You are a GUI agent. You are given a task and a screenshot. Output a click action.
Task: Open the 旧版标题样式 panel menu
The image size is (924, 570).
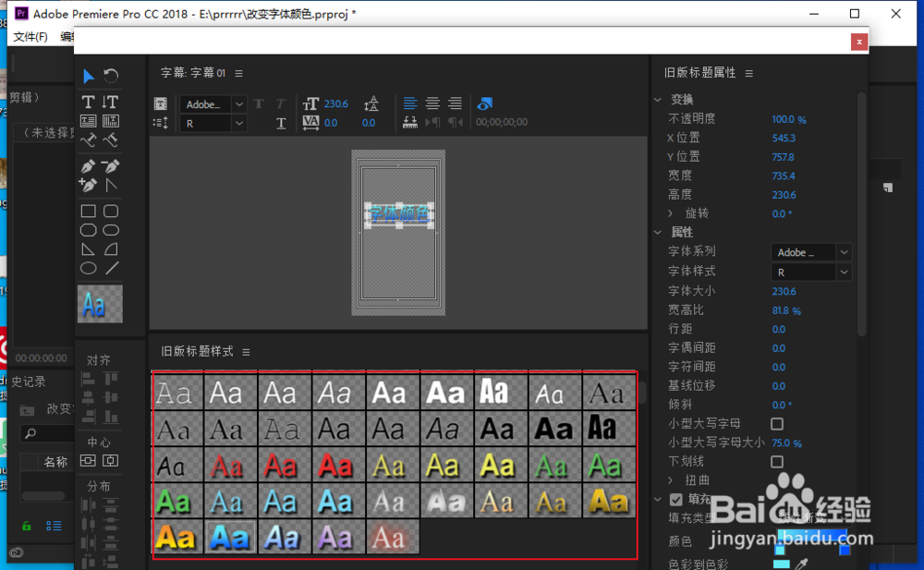pos(247,352)
